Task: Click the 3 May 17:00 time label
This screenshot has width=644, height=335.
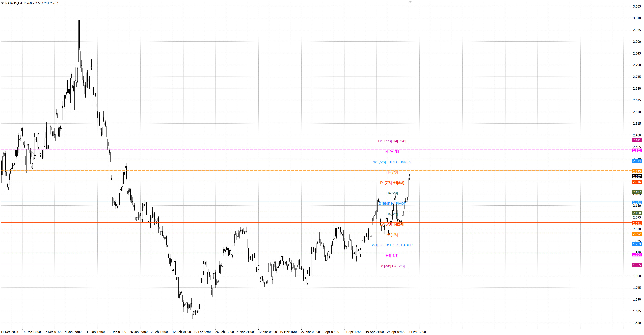Action: [x=417, y=332]
